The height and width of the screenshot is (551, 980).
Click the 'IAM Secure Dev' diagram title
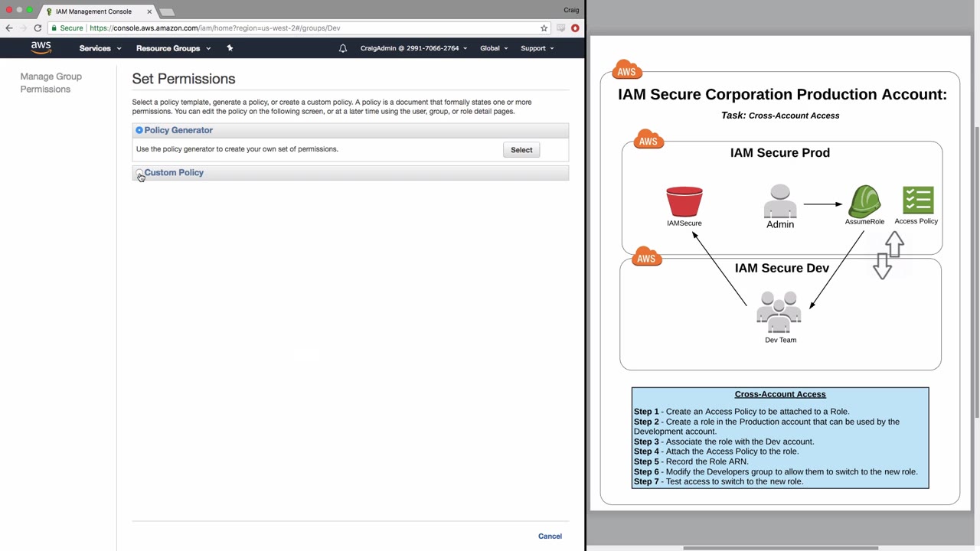coord(782,269)
